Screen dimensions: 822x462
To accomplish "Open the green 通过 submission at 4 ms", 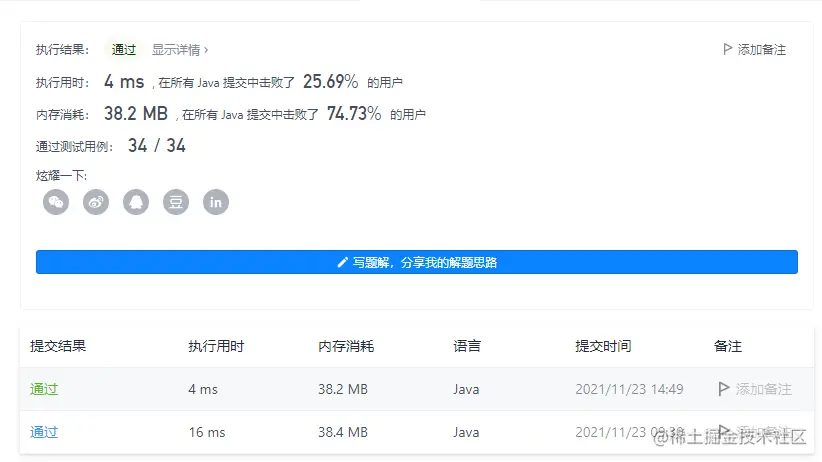I will 44,389.
